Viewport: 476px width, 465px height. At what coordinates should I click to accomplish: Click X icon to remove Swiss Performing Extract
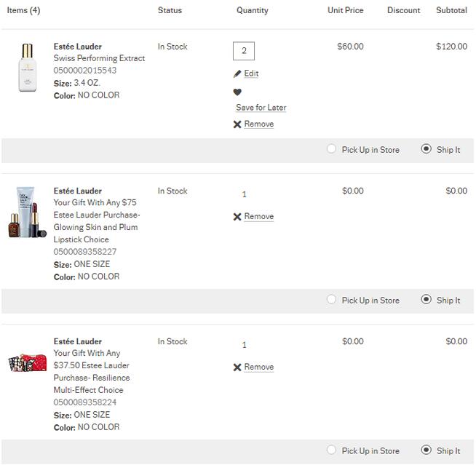(x=237, y=124)
